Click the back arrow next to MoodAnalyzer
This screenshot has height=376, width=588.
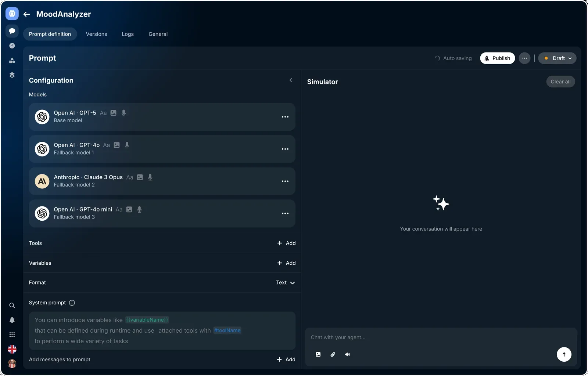coord(26,14)
